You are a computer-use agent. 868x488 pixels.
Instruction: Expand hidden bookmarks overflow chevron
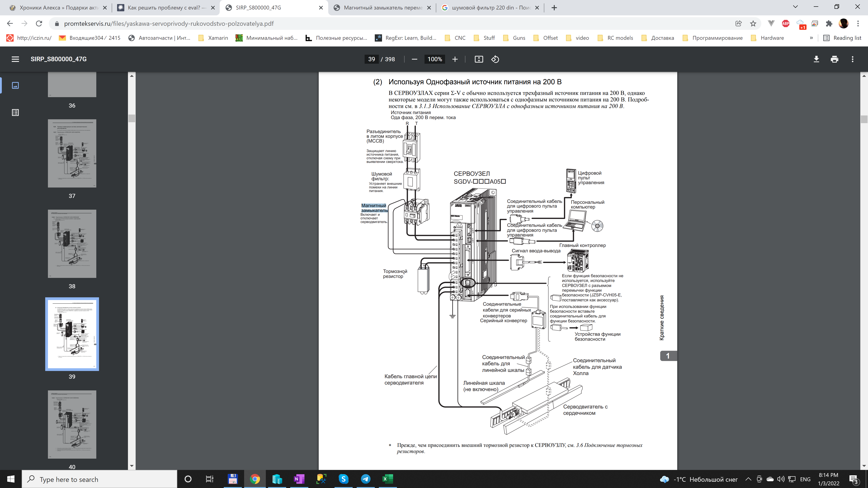811,38
